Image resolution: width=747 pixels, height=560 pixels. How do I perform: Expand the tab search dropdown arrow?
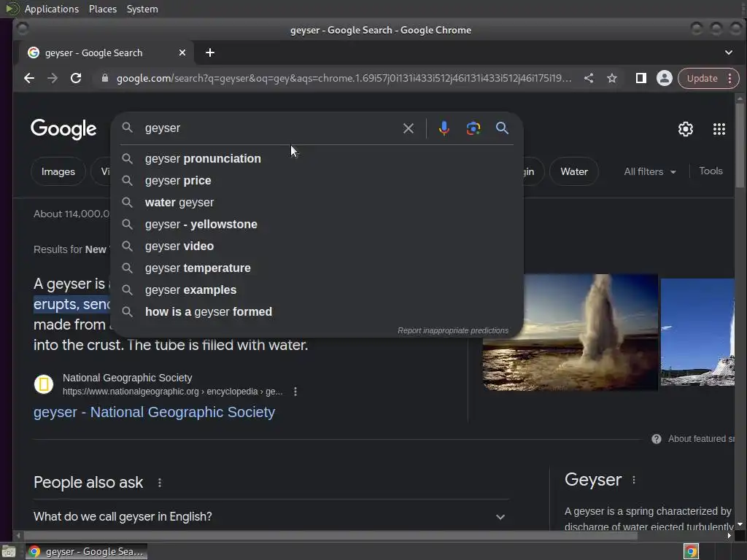(x=729, y=52)
